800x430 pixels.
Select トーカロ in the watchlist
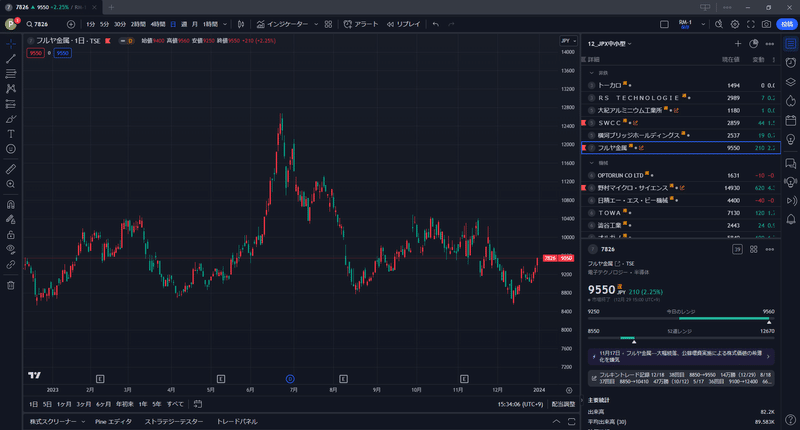click(x=681, y=85)
